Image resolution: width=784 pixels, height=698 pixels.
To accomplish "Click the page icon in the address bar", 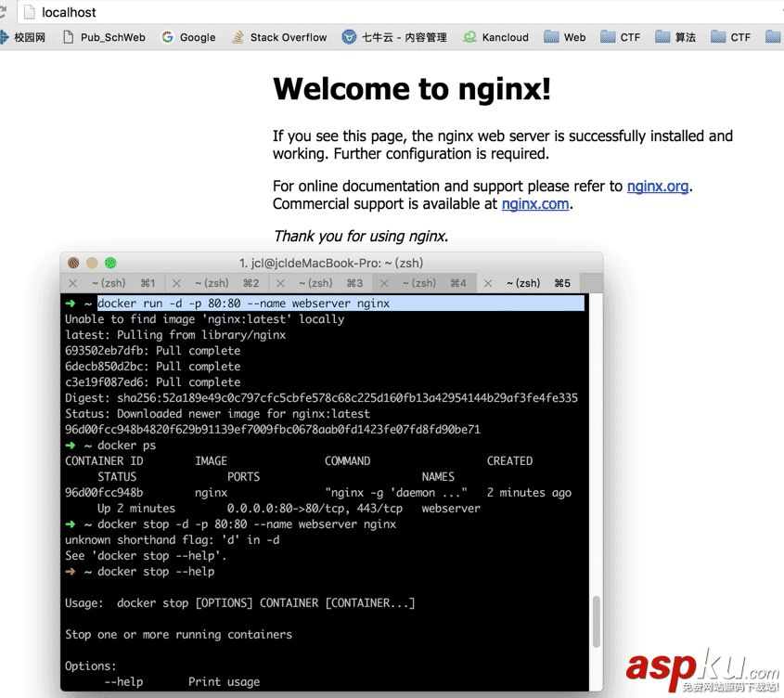I will click(x=30, y=12).
